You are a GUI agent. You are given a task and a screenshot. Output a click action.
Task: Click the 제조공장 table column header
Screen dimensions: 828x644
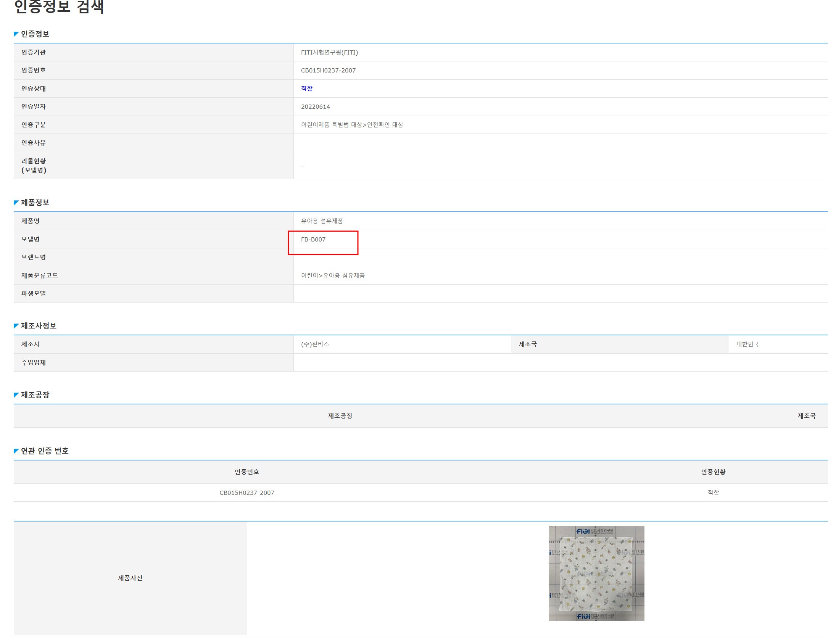pyautogui.click(x=340, y=416)
